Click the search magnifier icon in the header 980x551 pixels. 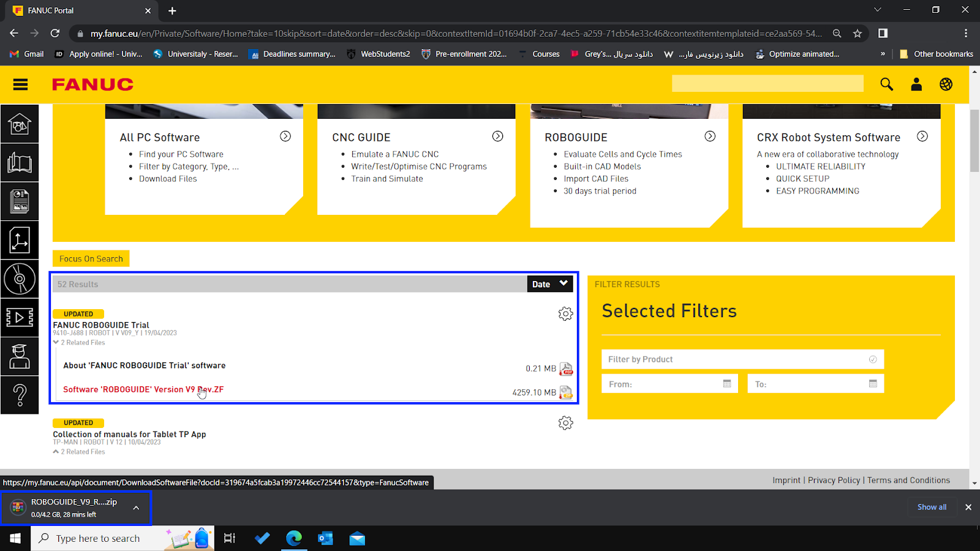point(886,84)
